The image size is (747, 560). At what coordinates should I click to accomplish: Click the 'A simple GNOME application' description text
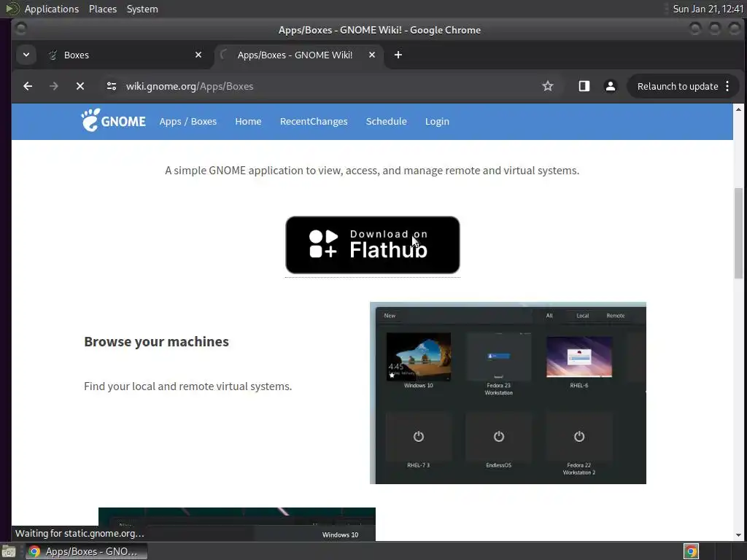tap(372, 171)
